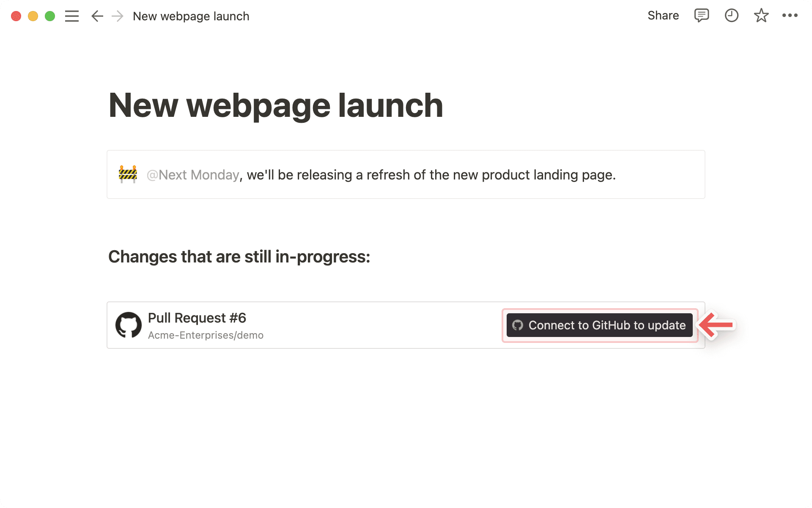Image resolution: width=812 pixels, height=508 pixels.
Task: Select the @Next Monday date mention
Action: (x=192, y=174)
